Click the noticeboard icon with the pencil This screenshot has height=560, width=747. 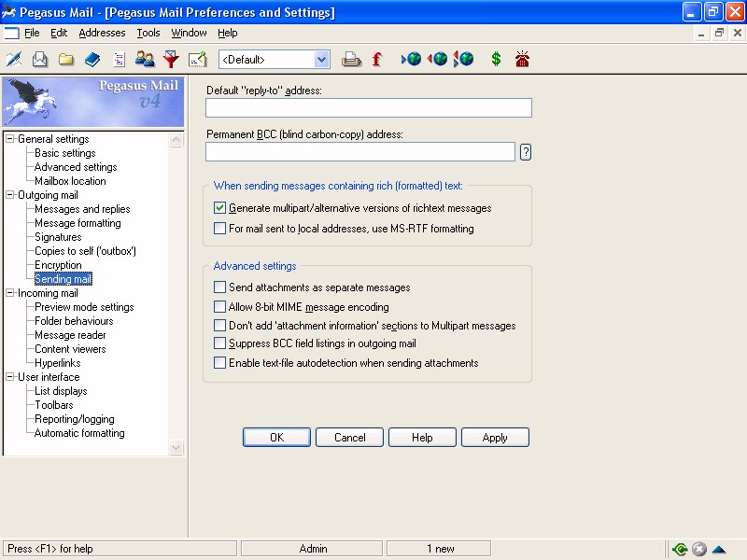point(197,59)
